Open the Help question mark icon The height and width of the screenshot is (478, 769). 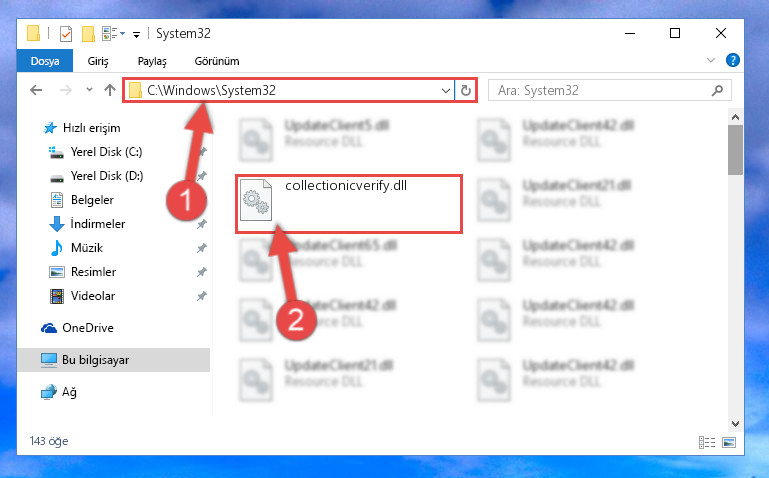pyautogui.click(x=733, y=60)
